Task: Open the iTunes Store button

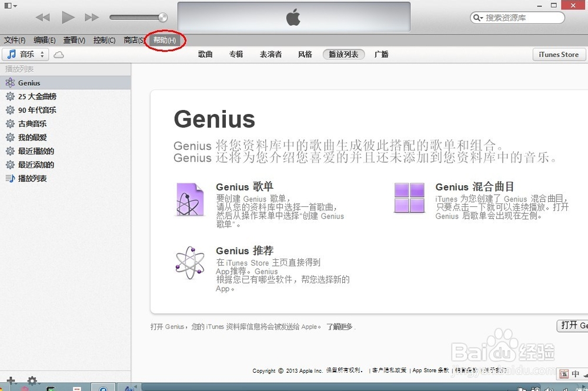Action: tap(559, 54)
